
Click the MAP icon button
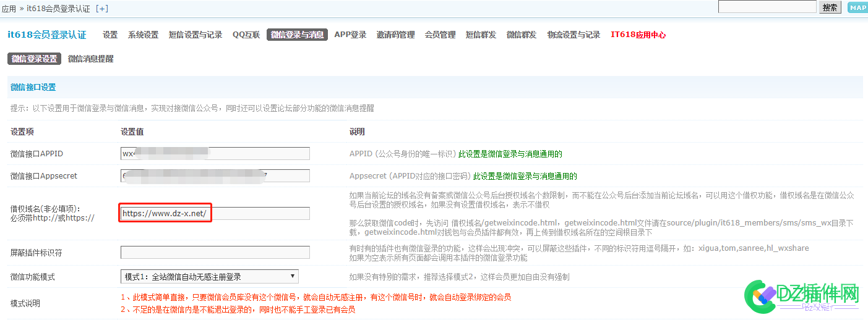click(x=857, y=7)
